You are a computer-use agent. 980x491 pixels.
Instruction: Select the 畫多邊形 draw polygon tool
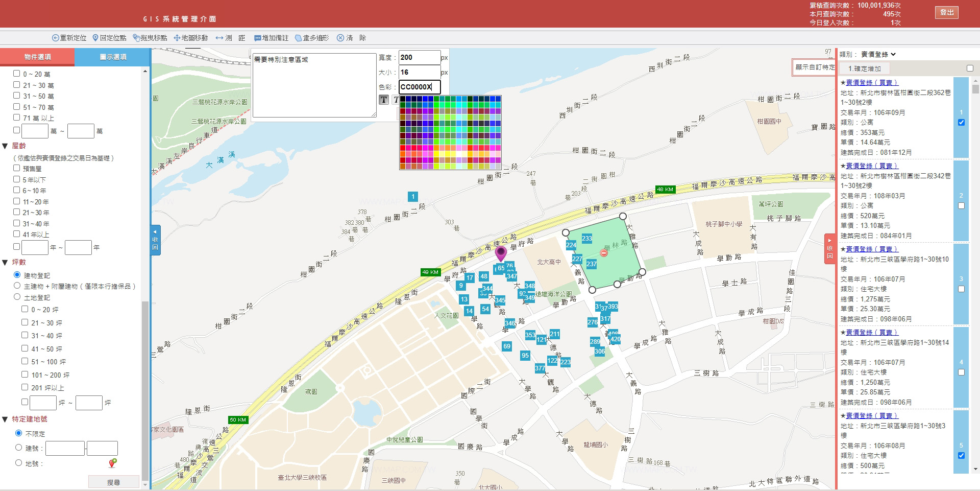tap(312, 38)
